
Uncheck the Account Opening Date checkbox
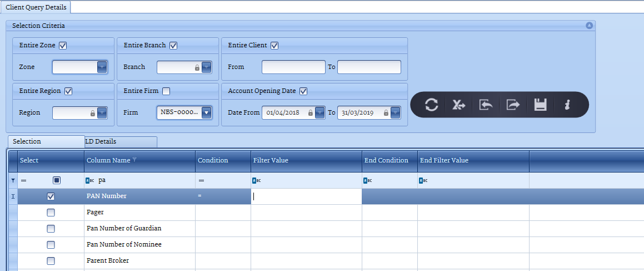(303, 91)
